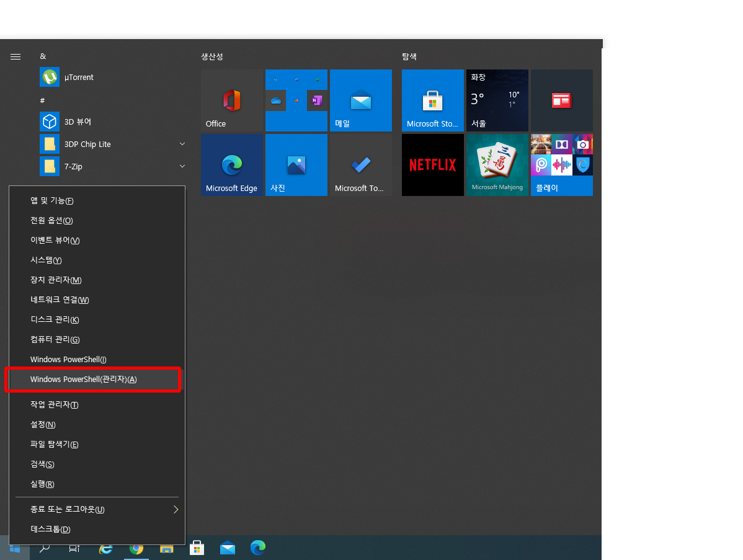The width and height of the screenshot is (743, 560).
Task: Open 네트워크 연결(W)
Action: [x=97, y=300]
